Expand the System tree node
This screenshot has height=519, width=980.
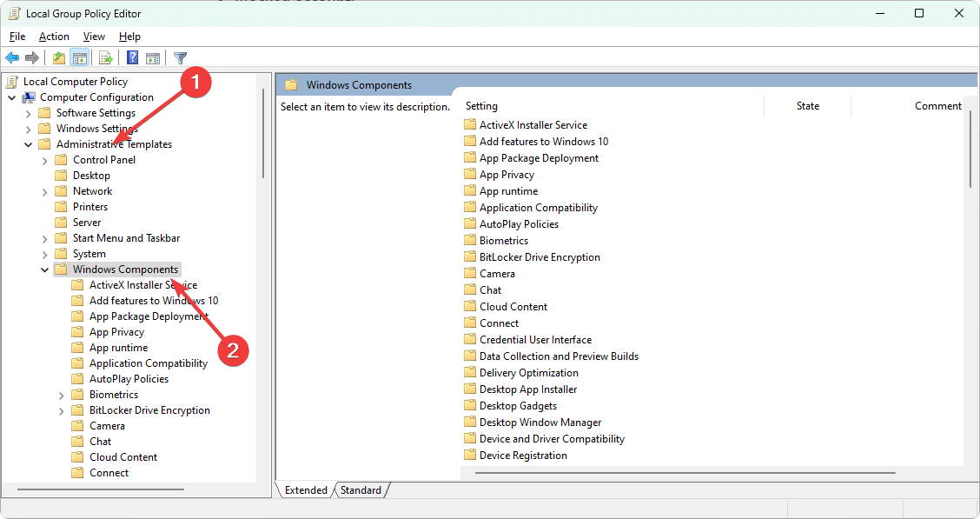click(44, 254)
